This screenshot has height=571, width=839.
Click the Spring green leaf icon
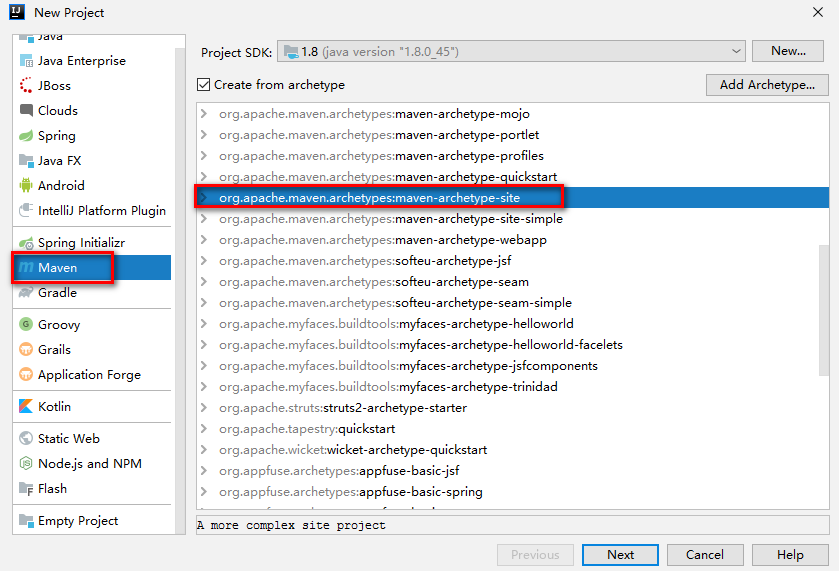[26, 135]
